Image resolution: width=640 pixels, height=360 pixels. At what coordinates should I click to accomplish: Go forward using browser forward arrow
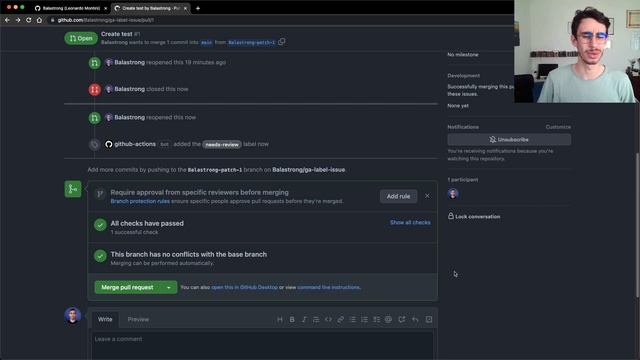coord(18,20)
